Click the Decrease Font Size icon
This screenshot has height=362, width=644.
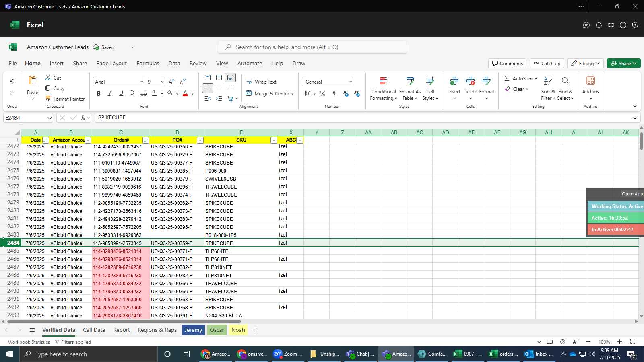pyautogui.click(x=183, y=82)
